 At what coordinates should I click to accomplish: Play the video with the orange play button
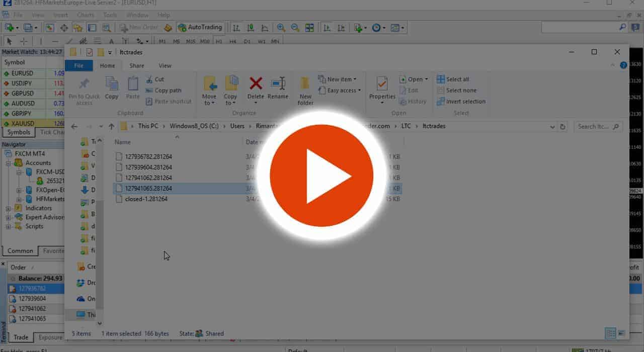point(321,176)
